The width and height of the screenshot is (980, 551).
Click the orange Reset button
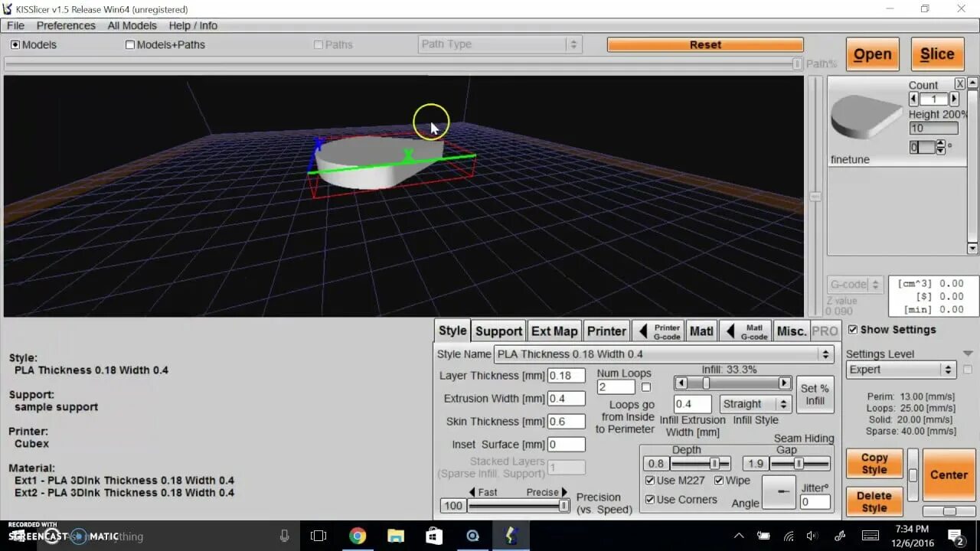[x=705, y=44]
